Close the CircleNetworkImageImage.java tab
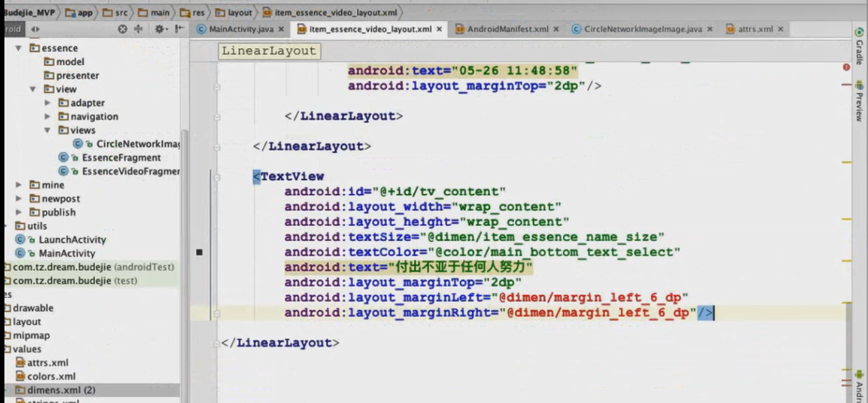 pyautogui.click(x=709, y=29)
